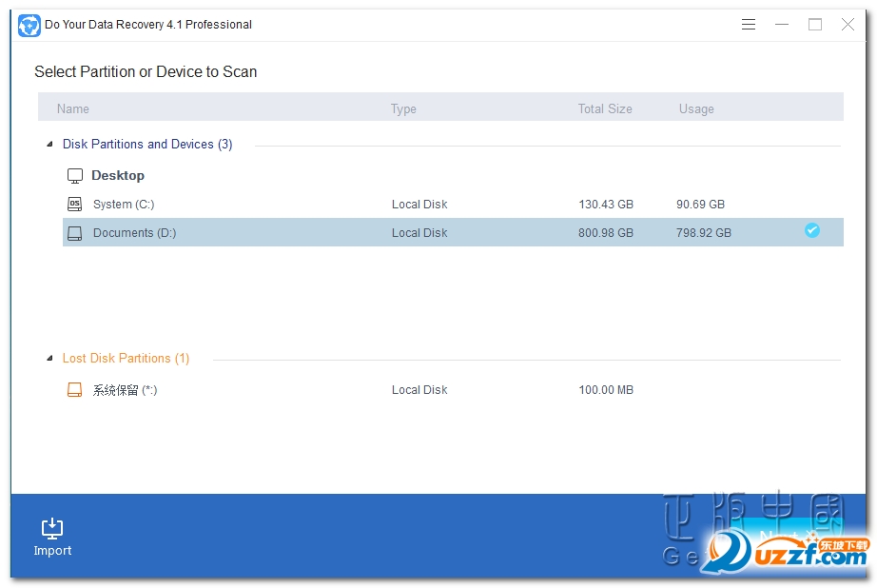
Task: Click the Type column header
Action: (x=402, y=108)
